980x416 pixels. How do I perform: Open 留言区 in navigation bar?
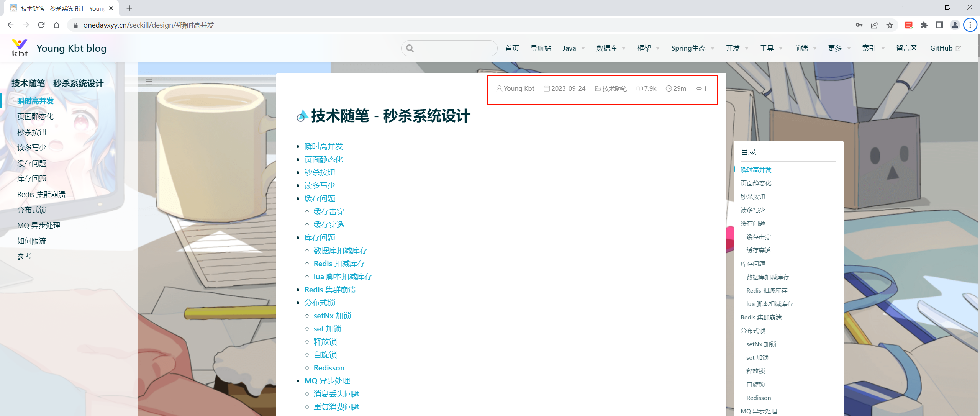click(x=906, y=48)
